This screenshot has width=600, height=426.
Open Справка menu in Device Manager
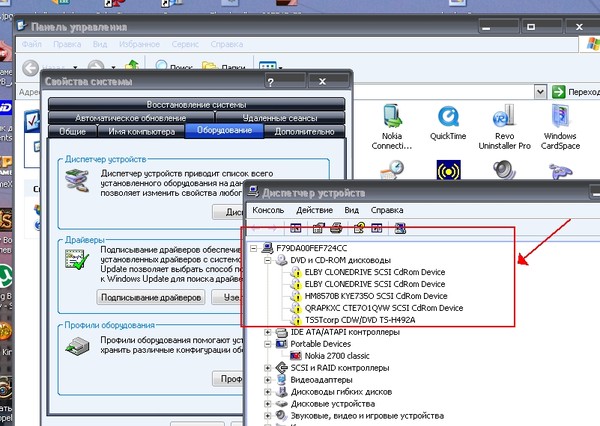tap(386, 210)
